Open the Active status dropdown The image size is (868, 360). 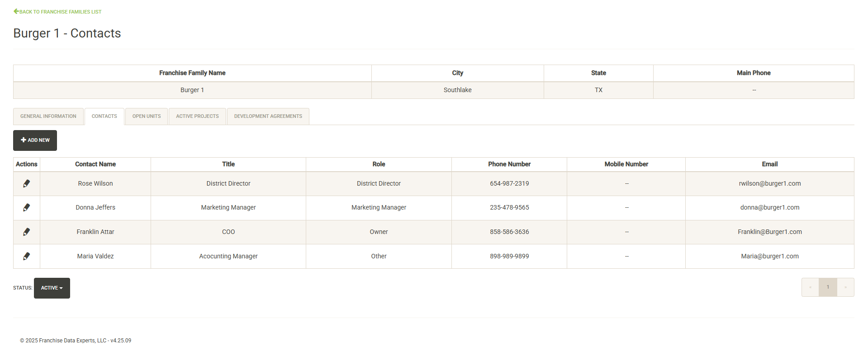click(x=52, y=288)
